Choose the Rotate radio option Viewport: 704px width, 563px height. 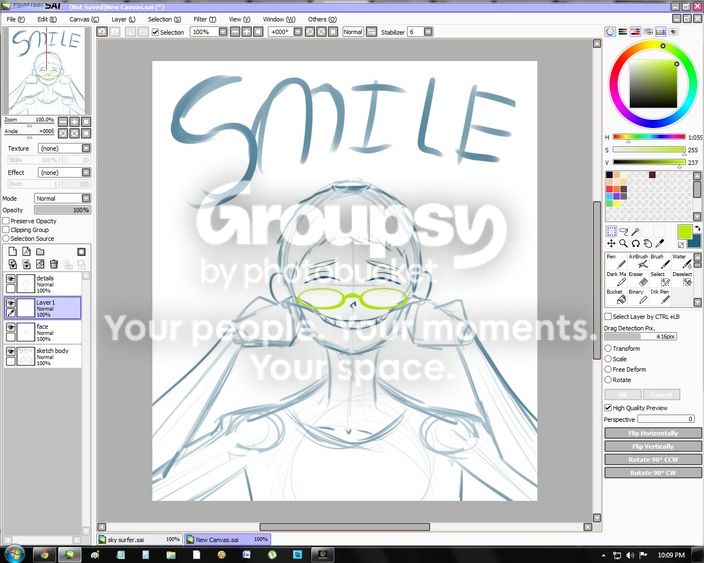608,380
